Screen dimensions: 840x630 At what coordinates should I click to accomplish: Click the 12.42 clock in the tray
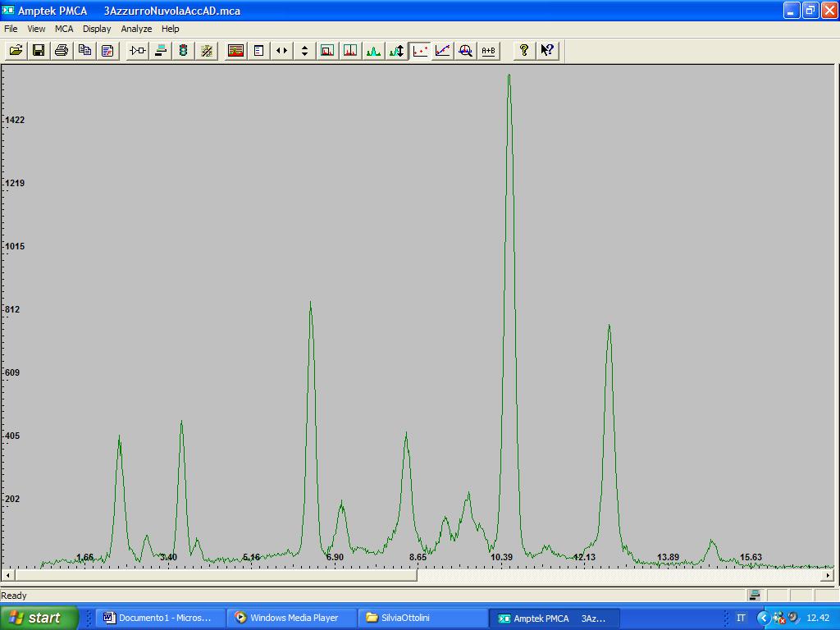click(818, 619)
